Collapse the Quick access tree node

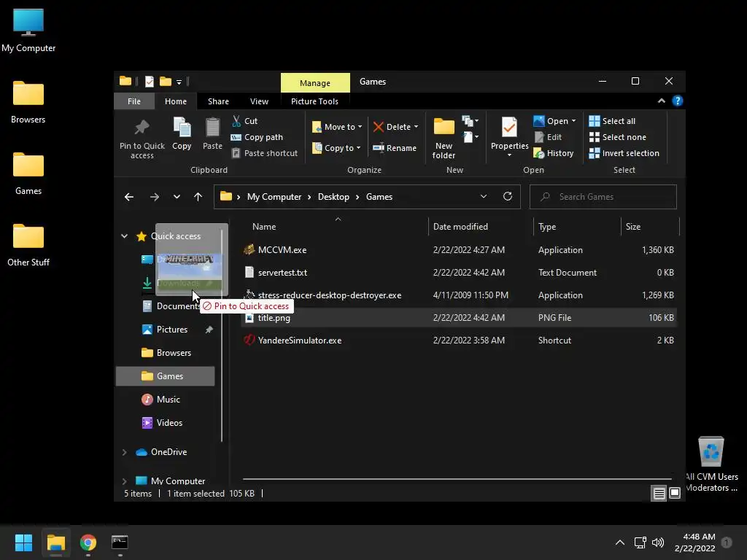tap(124, 236)
